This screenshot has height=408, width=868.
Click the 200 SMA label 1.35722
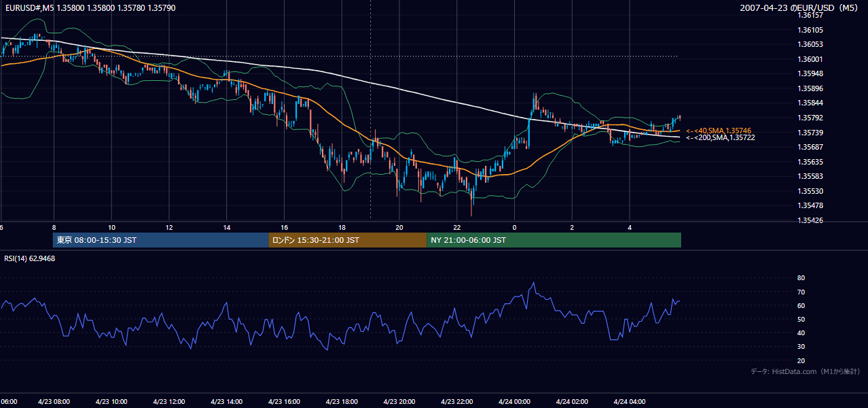pyautogui.click(x=721, y=137)
